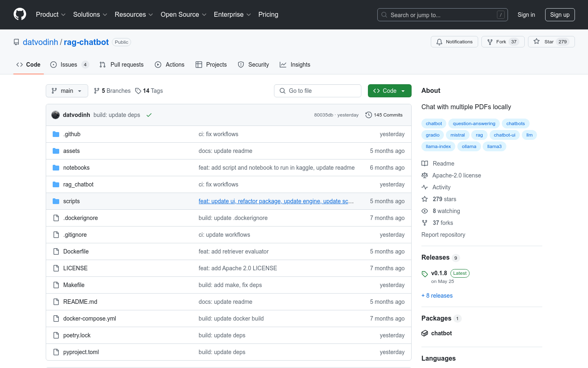Select the question-answering topic tag
The width and height of the screenshot is (588, 368).
pos(474,123)
